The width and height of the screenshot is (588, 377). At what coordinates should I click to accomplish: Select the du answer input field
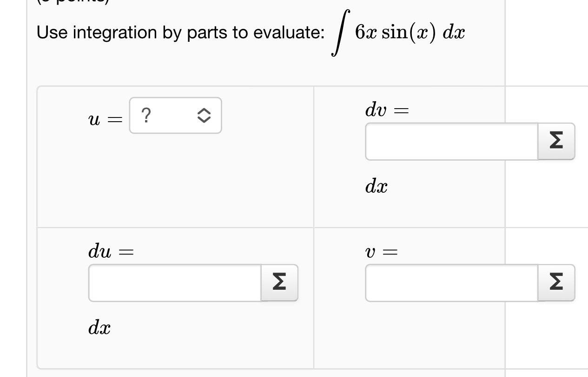coord(174,283)
